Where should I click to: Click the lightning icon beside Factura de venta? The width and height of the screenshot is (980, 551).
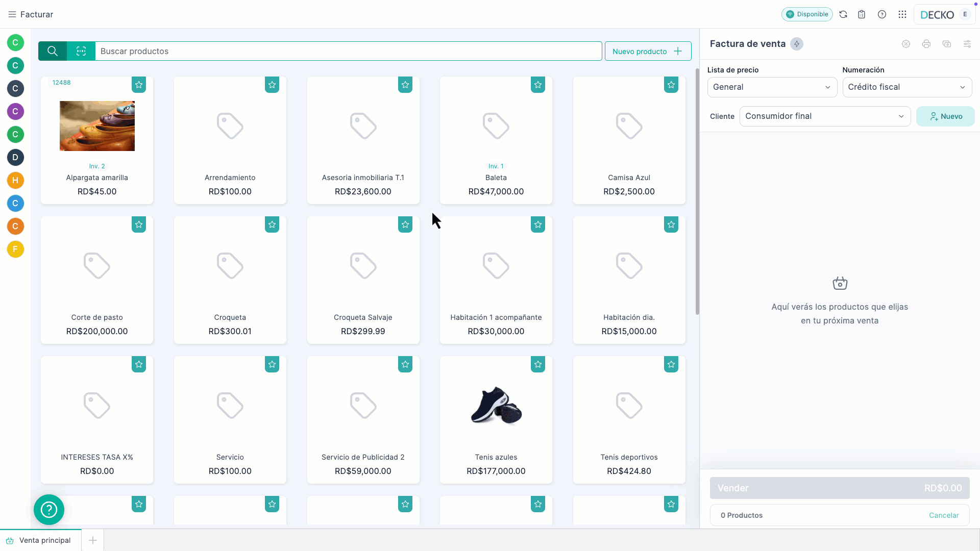797,44
